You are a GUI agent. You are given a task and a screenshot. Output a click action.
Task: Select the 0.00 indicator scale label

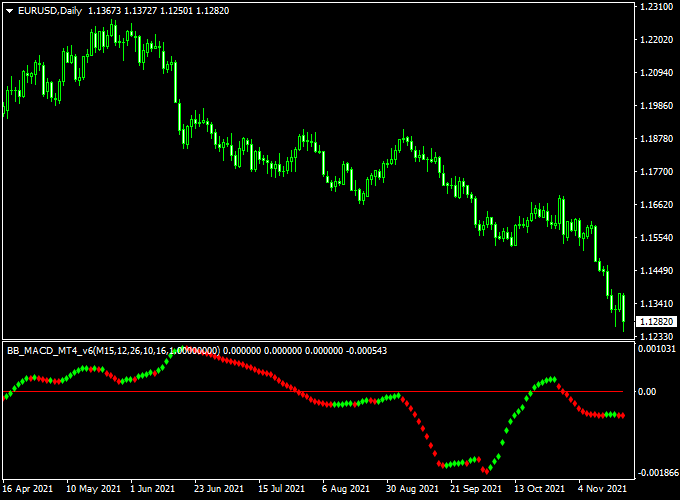pos(647,392)
